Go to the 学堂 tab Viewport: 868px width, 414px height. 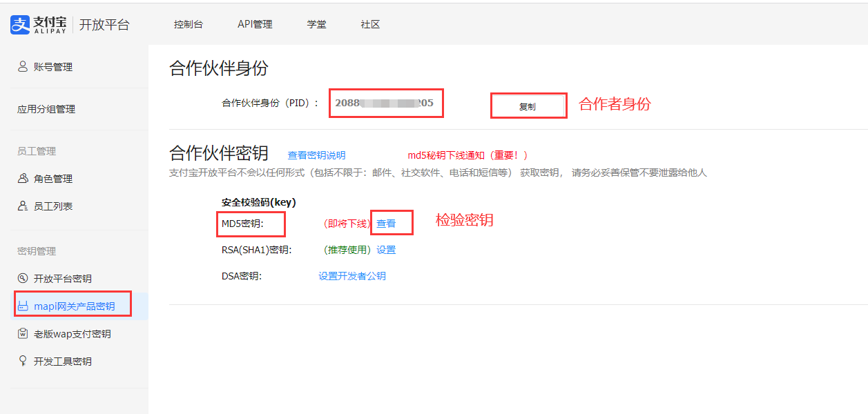point(317,24)
